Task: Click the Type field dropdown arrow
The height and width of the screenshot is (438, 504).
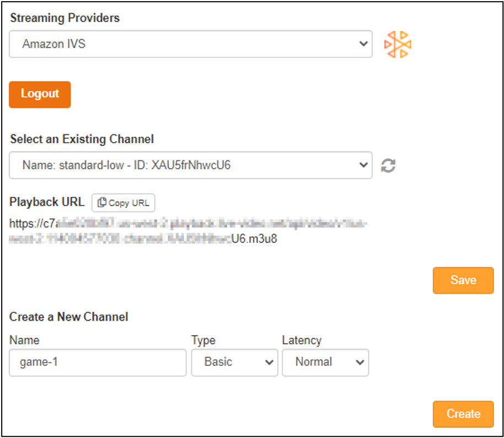Action: pyautogui.click(x=269, y=363)
